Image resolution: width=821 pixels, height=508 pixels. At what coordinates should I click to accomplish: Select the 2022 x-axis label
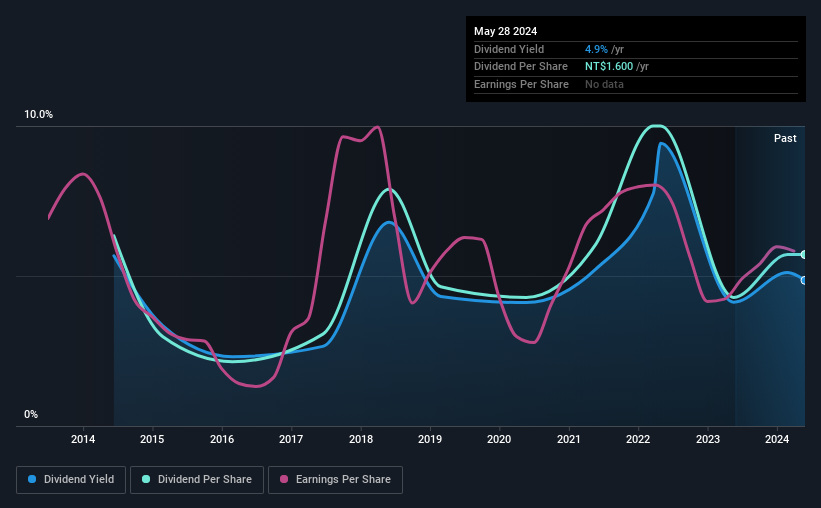[638, 439]
